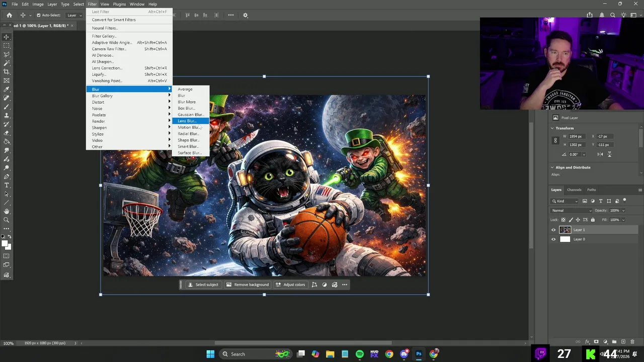Swap foreground and background colors arrow
Image resolution: width=644 pixels, height=362 pixels.
pyautogui.click(x=10, y=237)
